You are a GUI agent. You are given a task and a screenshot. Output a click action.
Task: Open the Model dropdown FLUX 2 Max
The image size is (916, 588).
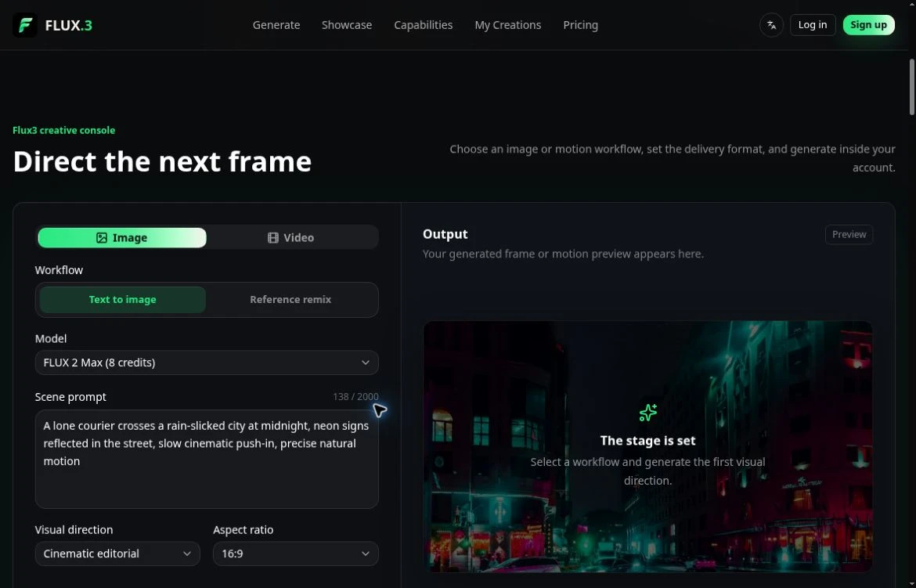pos(207,363)
